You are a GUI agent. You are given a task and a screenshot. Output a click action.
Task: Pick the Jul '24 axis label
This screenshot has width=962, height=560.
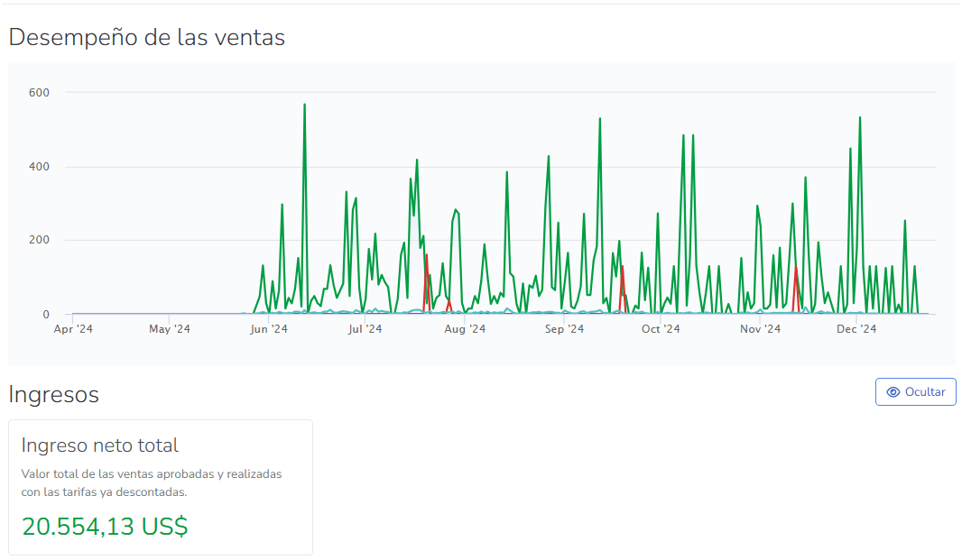[x=365, y=329]
